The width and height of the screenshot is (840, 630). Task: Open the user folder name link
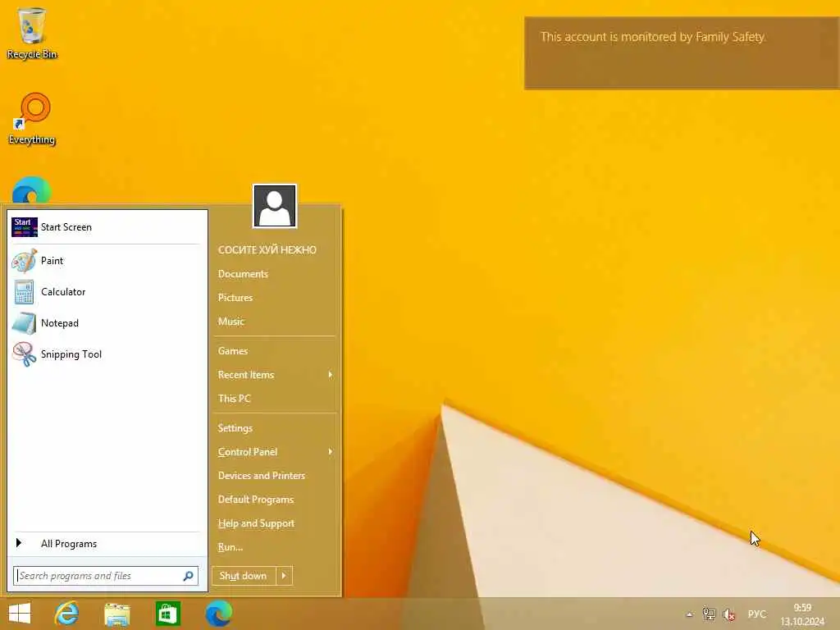[267, 250]
